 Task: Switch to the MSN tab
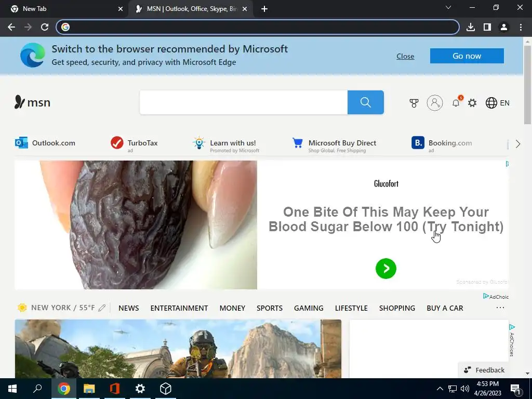click(x=192, y=9)
